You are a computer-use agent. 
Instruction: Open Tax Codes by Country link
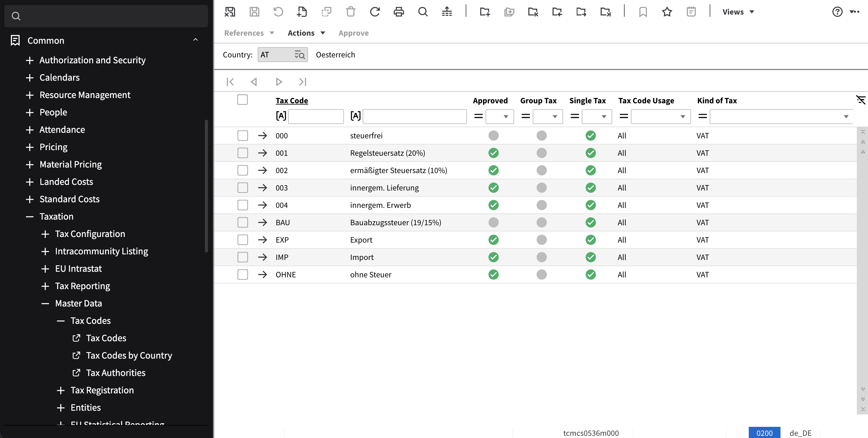(129, 355)
